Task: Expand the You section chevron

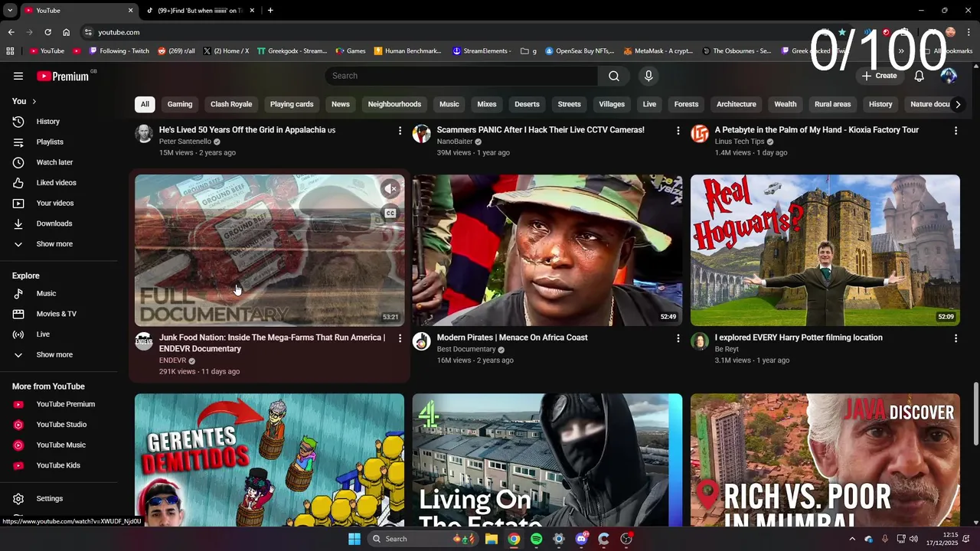Action: (x=34, y=101)
